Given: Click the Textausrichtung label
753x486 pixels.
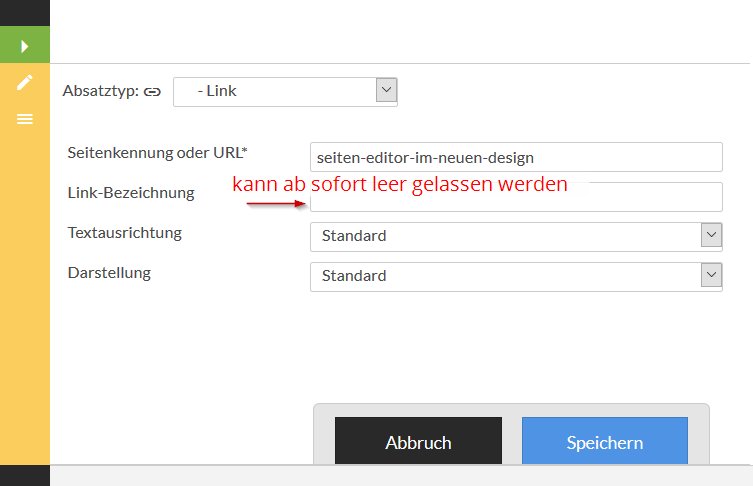Looking at the screenshot, I should pyautogui.click(x=125, y=233).
